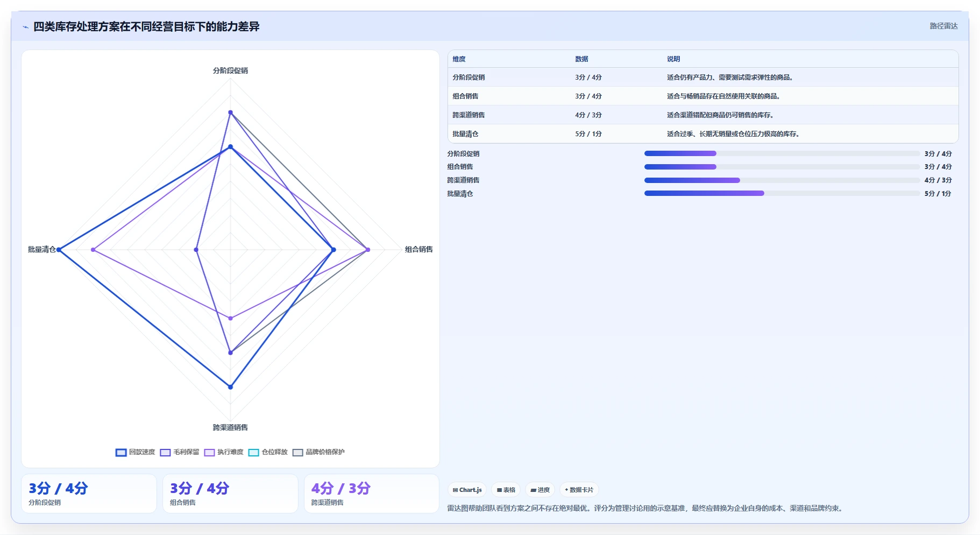Click the blue point on 分阶段促销 axis

point(230,146)
